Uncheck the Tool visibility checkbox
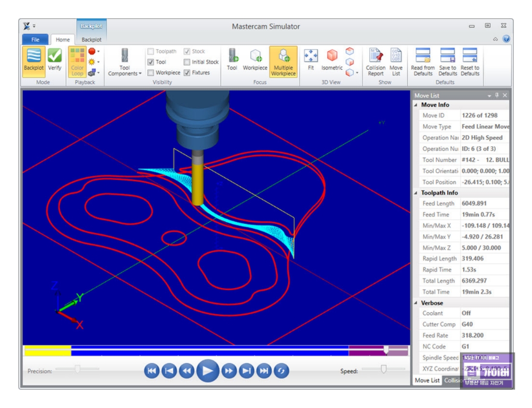 (x=151, y=62)
